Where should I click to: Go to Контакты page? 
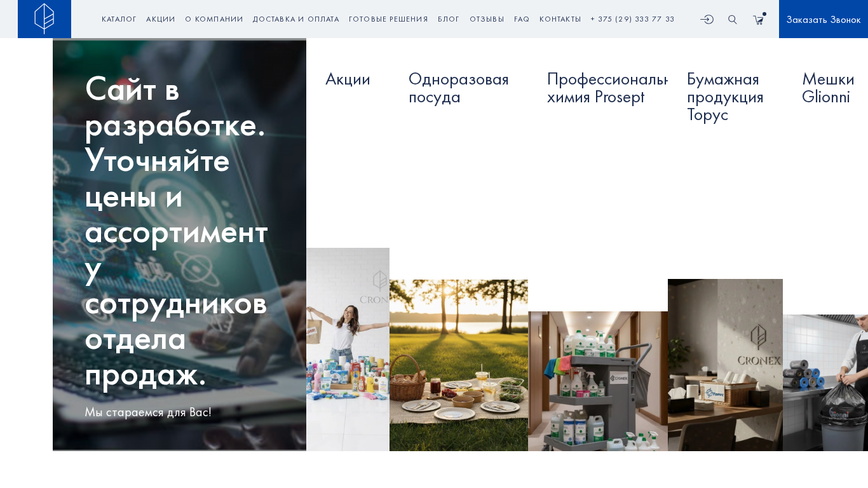tap(560, 19)
